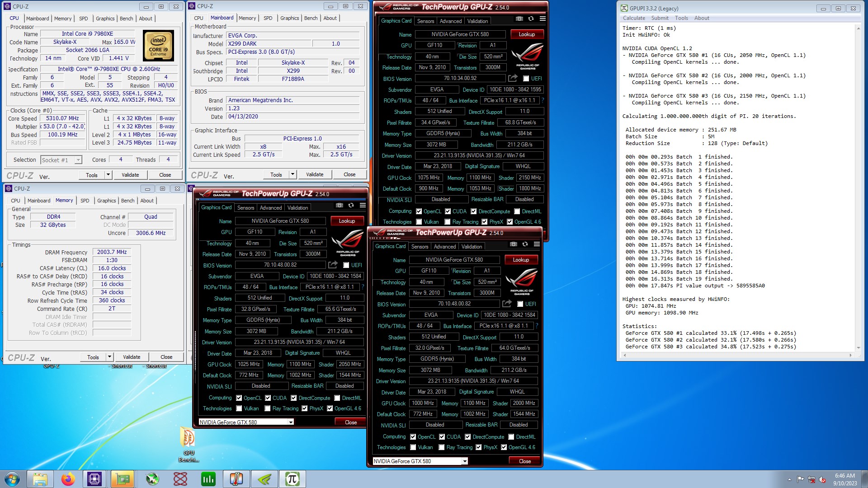Open Windows Start orb
The height and width of the screenshot is (488, 868).
tap(12, 479)
